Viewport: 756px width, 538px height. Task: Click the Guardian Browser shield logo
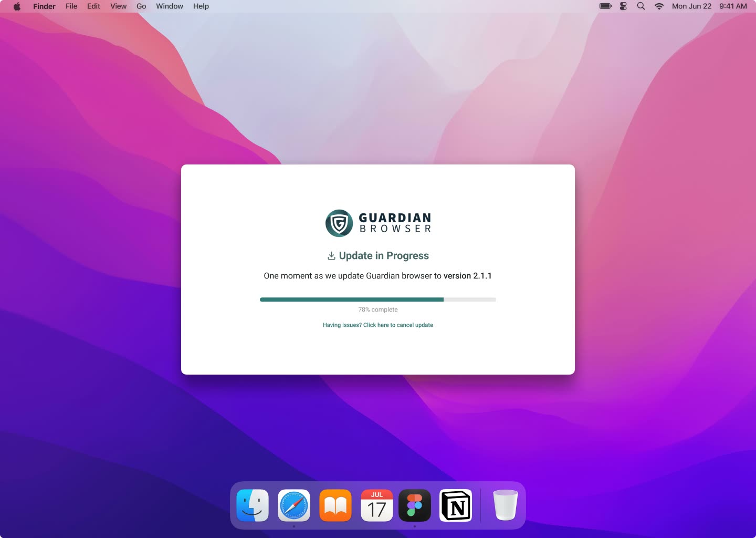[339, 223]
